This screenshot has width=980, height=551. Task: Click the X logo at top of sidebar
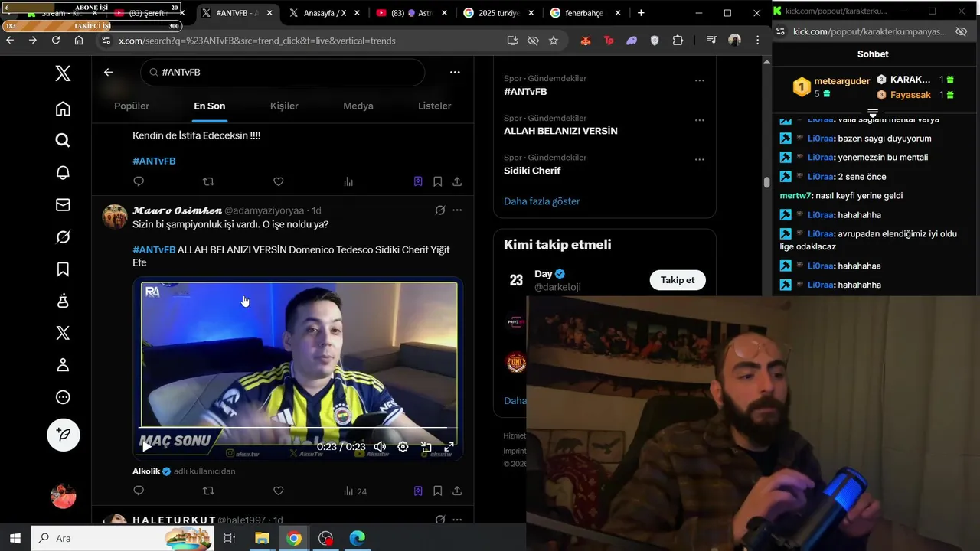pyautogui.click(x=63, y=73)
